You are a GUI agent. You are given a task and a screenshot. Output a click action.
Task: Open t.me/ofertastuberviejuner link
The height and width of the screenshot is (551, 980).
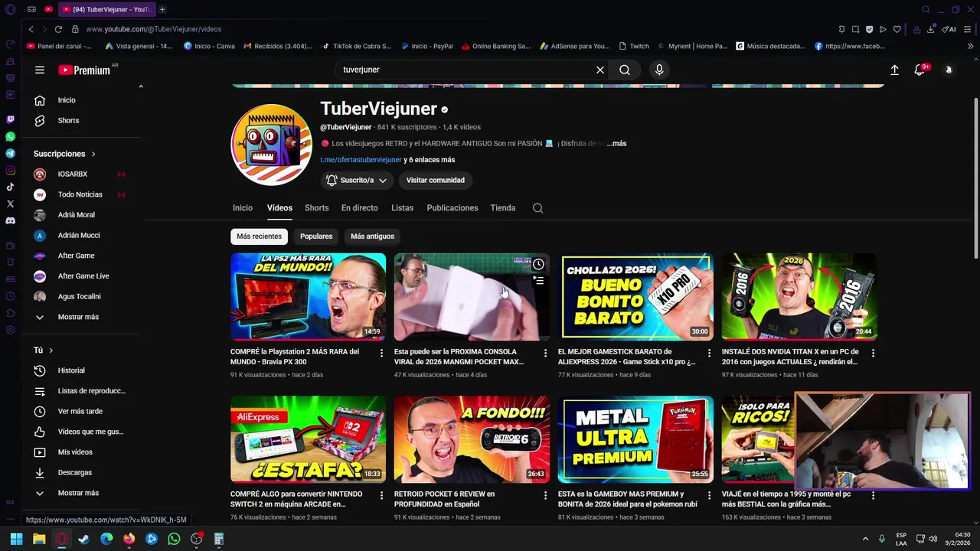[361, 160]
